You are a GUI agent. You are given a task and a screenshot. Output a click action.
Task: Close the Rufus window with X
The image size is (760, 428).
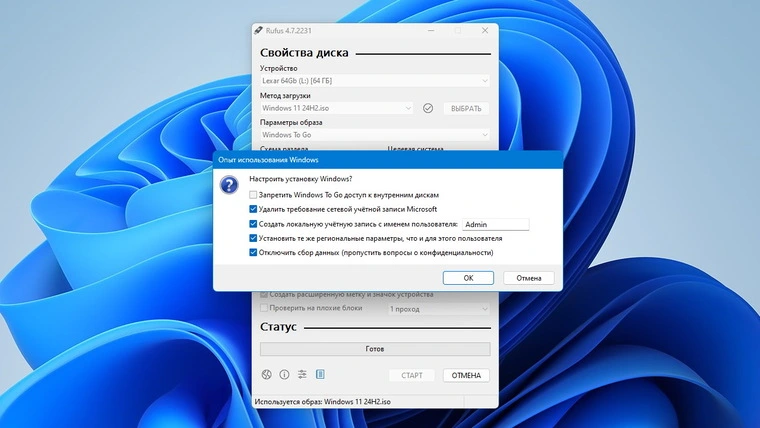tap(484, 31)
